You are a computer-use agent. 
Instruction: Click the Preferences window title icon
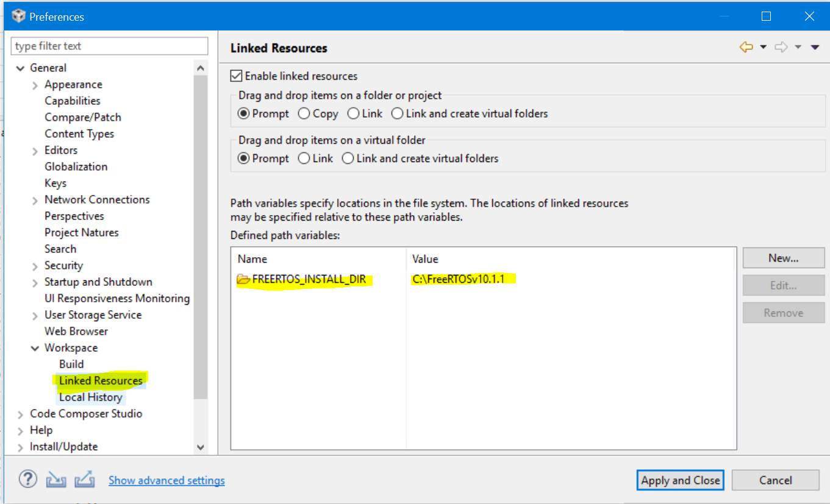tap(18, 16)
